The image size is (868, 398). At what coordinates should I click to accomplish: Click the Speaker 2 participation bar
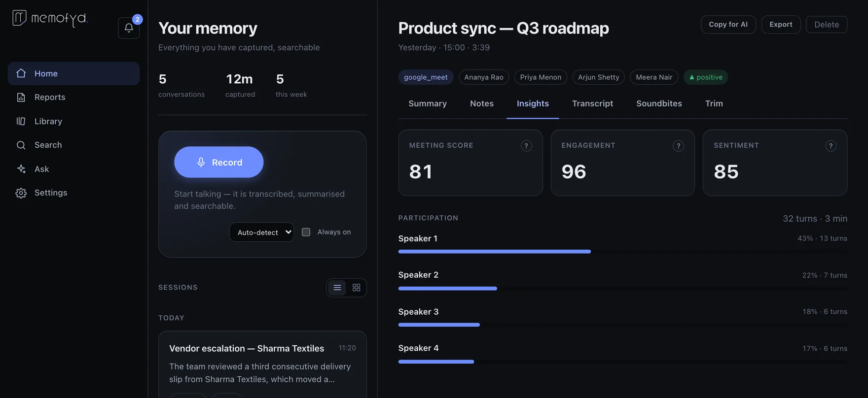coord(623,289)
